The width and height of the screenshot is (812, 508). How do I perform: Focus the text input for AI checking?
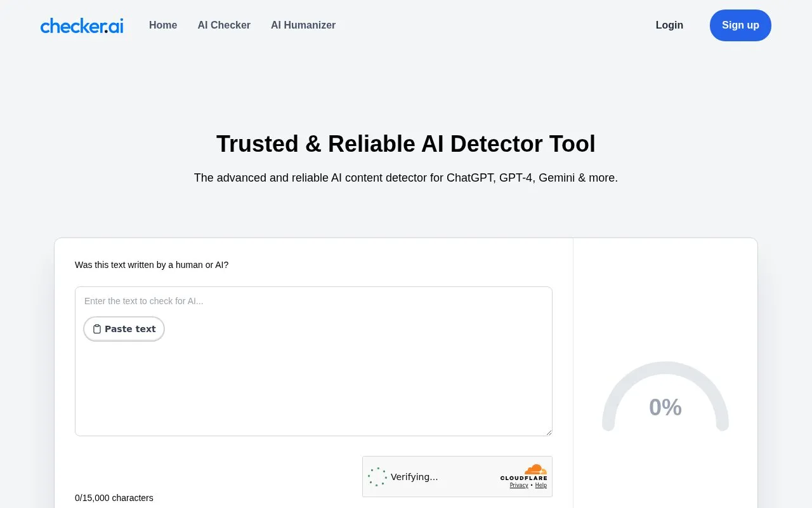pos(313,361)
